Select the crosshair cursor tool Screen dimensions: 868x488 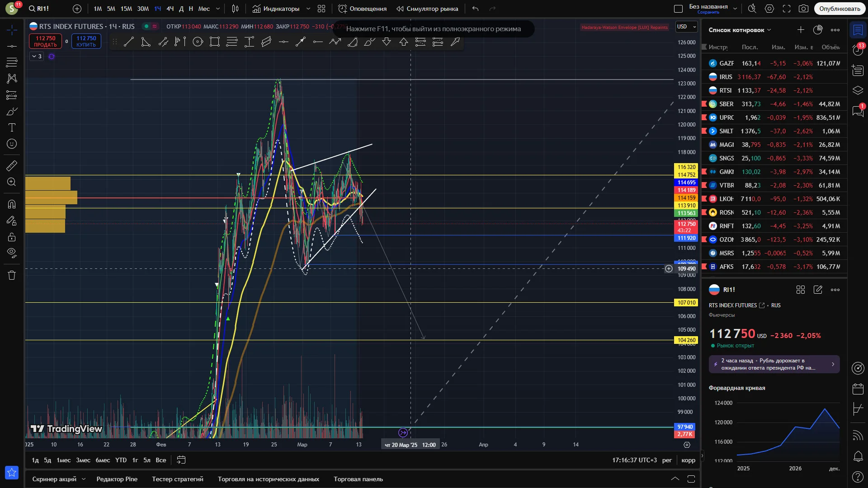click(12, 30)
